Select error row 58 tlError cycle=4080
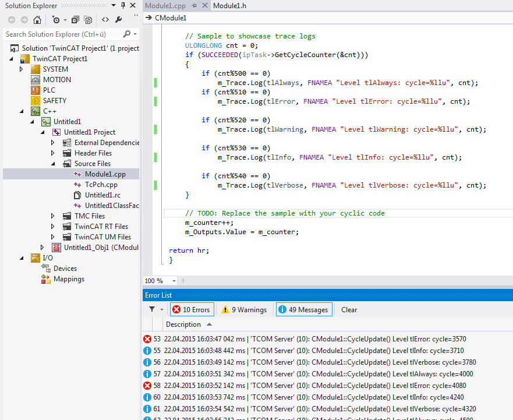Viewport: 513px width, 420px height. [x=328, y=385]
